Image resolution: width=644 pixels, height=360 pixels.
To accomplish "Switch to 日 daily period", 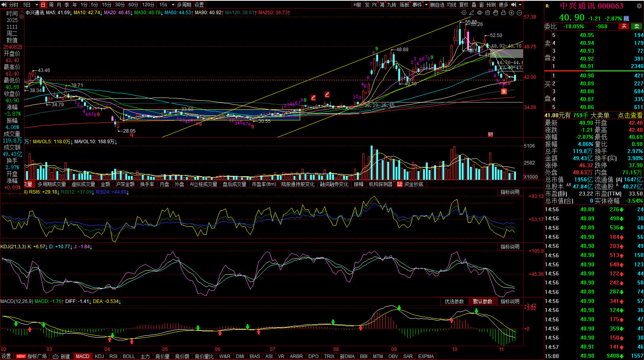I will pos(43,5).
